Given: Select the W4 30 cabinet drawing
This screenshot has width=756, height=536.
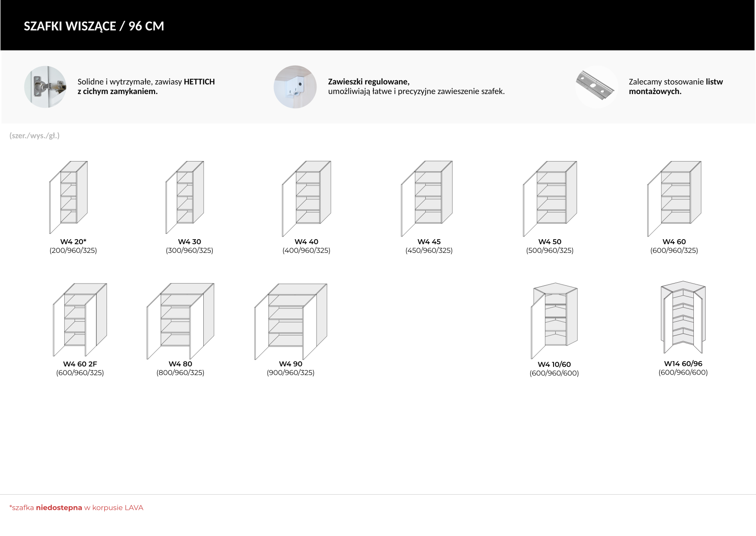Looking at the screenshot, I should pyautogui.click(x=185, y=197).
